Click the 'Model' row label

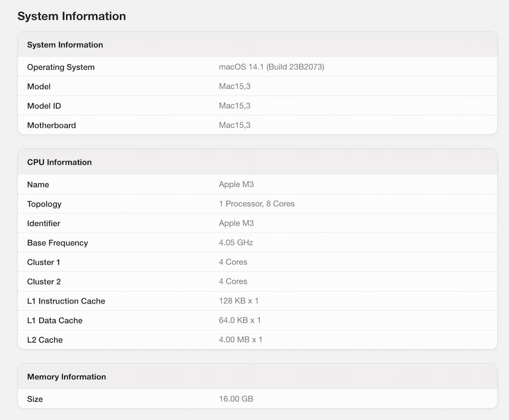coord(39,87)
